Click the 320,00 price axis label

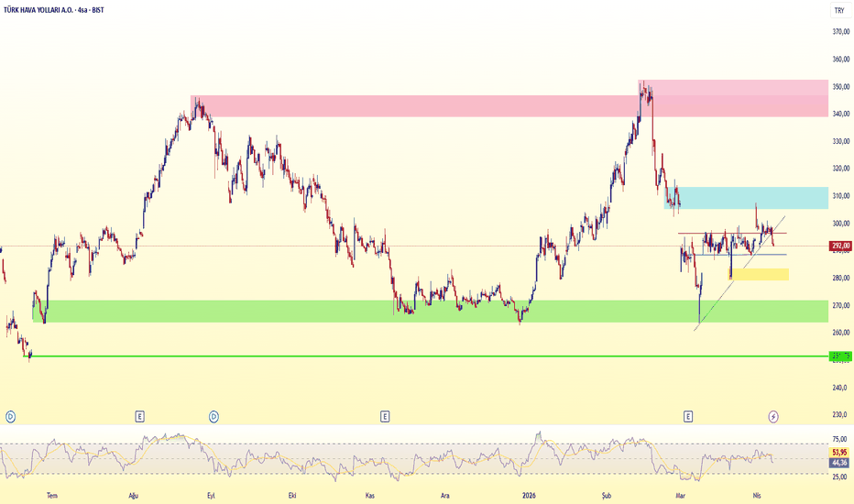(841, 169)
